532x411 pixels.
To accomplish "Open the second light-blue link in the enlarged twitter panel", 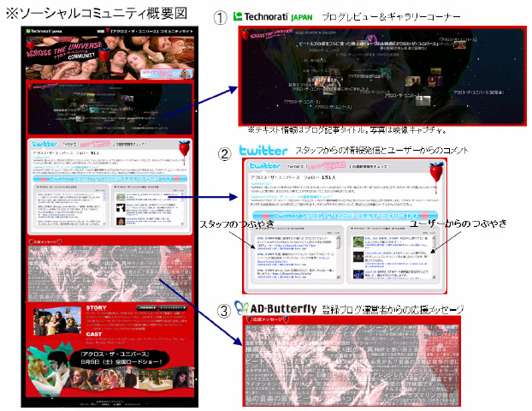I will [x=292, y=197].
